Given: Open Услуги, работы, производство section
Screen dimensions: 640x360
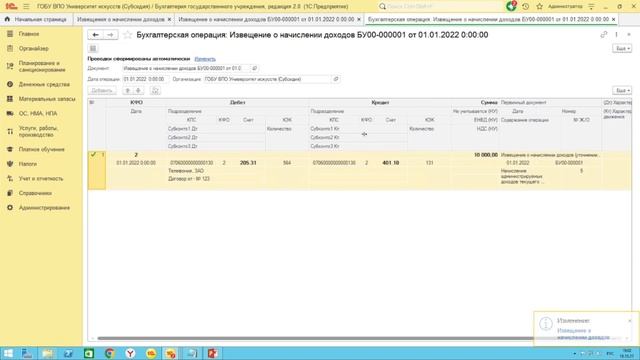Looking at the screenshot, I should tap(38, 131).
